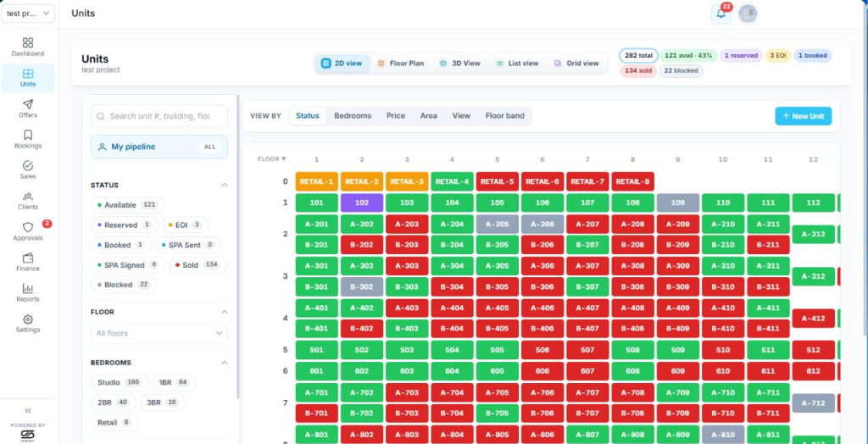Focus the unit search input field
Screen dimensions: 868x444
[159, 116]
